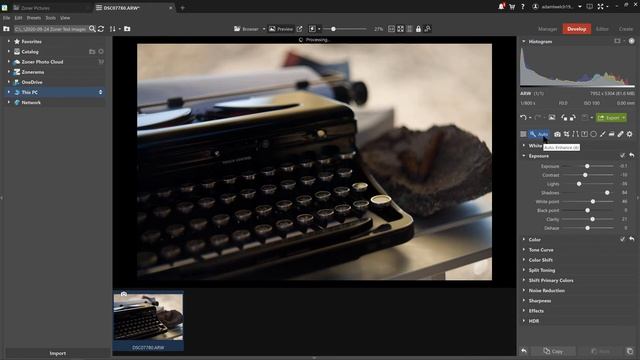Open Develop settings gear icon
Viewport: 640px width, 360px height.
click(629, 134)
